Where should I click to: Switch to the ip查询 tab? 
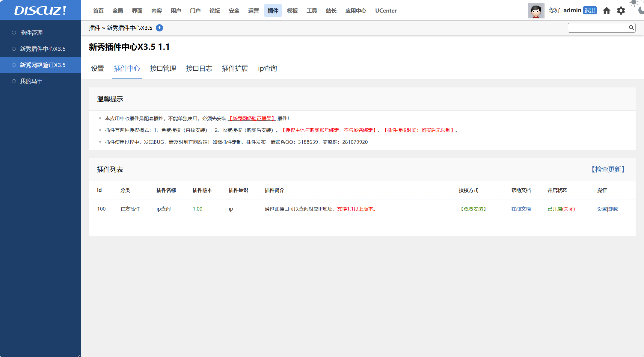267,69
